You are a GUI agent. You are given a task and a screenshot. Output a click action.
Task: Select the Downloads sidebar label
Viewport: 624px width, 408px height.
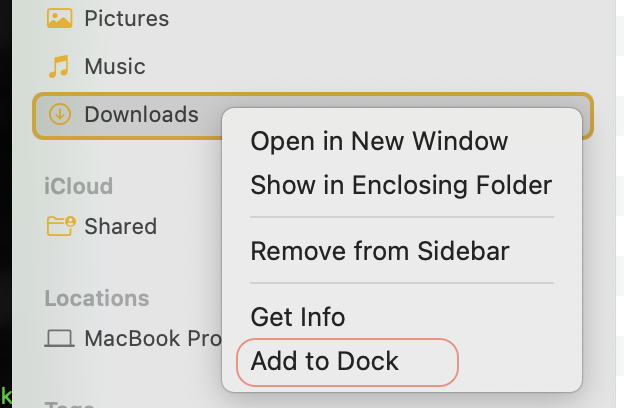tap(141, 115)
